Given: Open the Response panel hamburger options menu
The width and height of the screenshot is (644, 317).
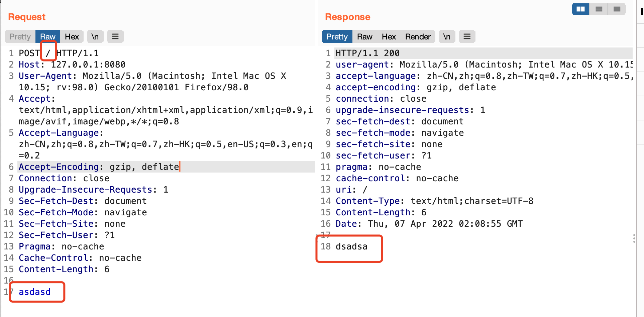Looking at the screenshot, I should coord(467,36).
